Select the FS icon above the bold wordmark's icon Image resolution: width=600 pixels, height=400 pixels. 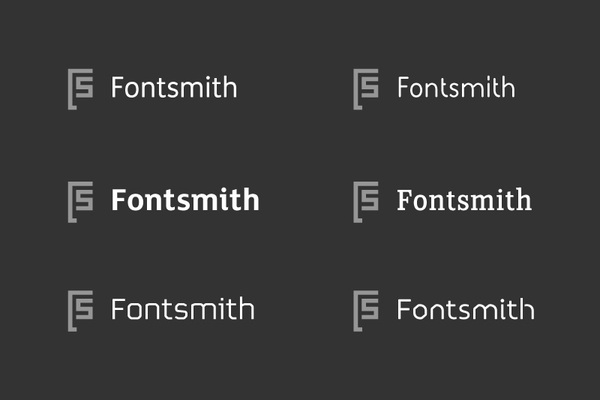click(79, 89)
